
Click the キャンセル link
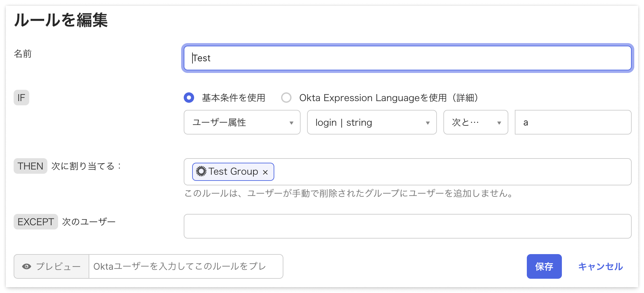click(x=601, y=266)
